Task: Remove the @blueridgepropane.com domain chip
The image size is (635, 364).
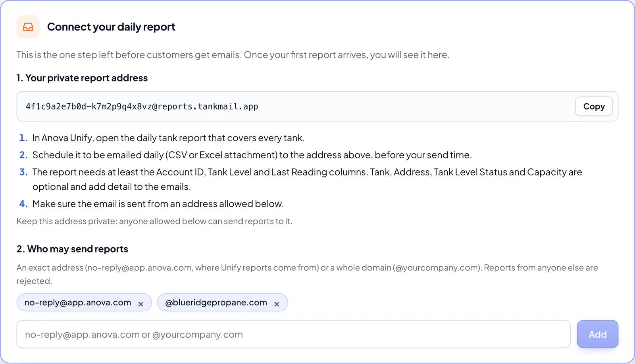Action: (277, 304)
